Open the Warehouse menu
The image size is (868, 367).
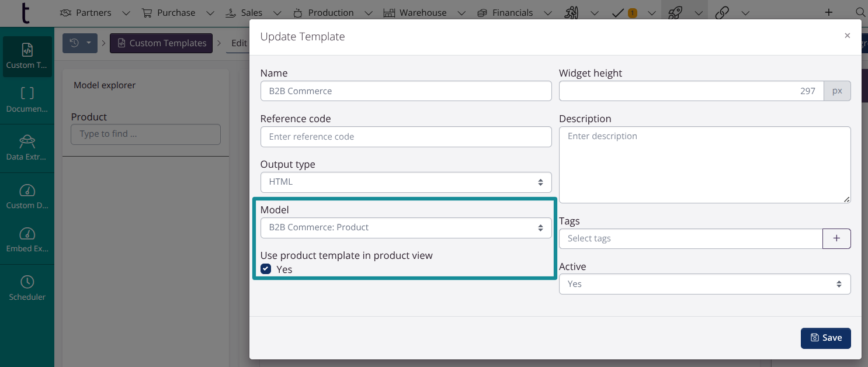(423, 13)
